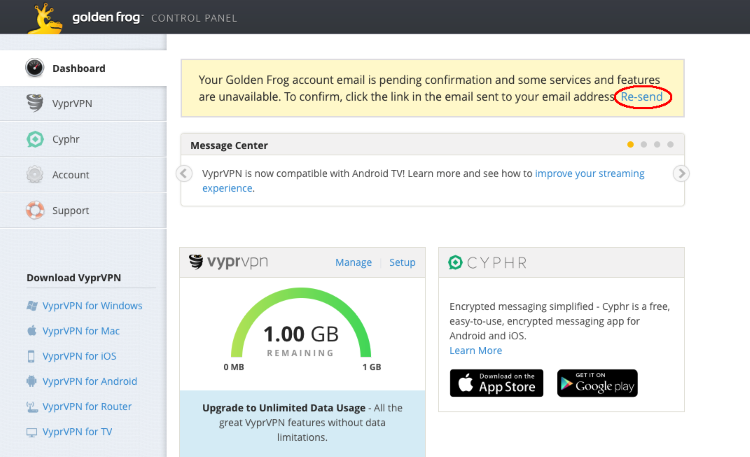Download VyprVPN for Mac

(x=81, y=331)
